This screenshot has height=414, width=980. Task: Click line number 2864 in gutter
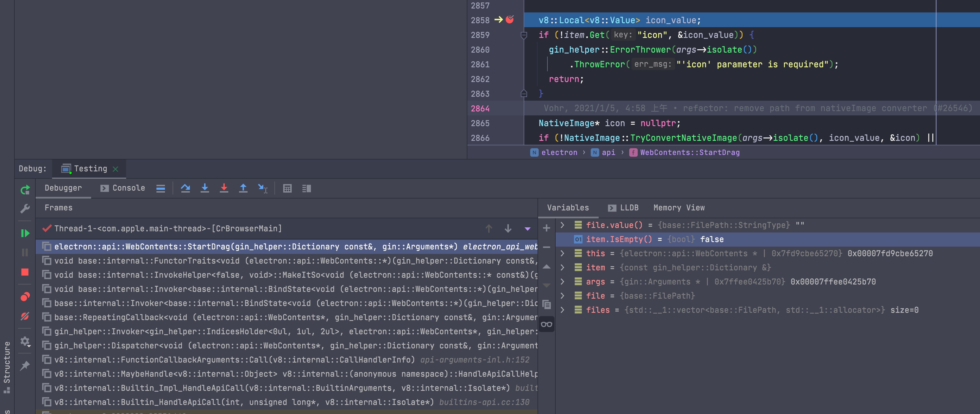coord(480,108)
